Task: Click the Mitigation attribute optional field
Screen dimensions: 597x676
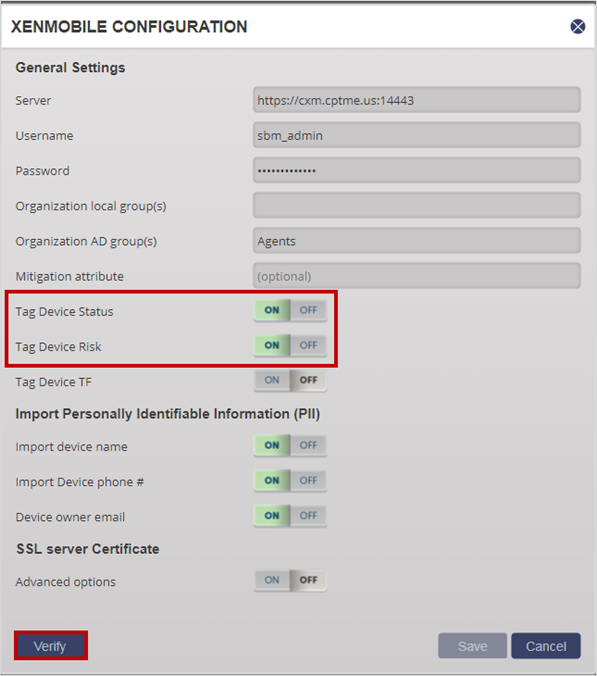Action: click(416, 276)
